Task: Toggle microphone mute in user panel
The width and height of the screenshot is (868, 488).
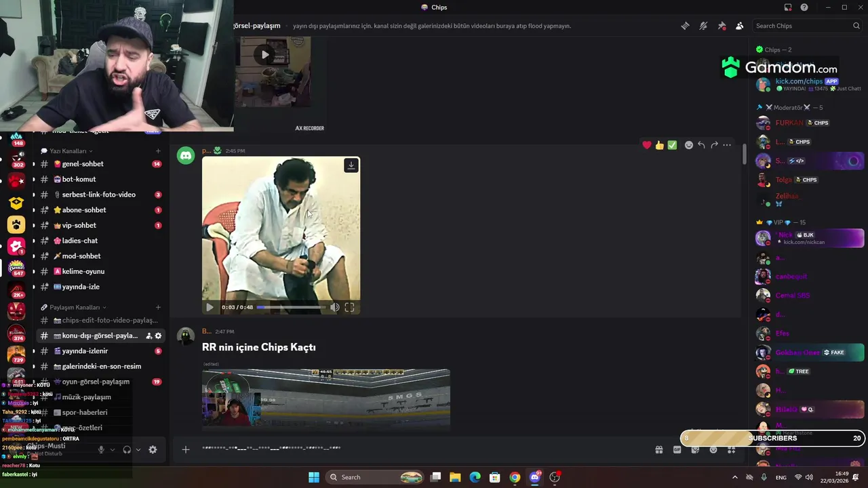Action: click(x=101, y=449)
